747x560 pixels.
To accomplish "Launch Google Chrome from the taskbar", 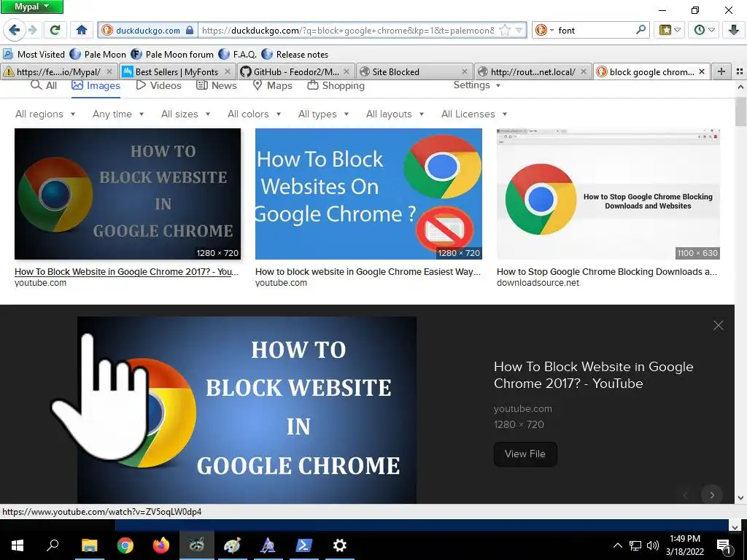I will click(125, 545).
